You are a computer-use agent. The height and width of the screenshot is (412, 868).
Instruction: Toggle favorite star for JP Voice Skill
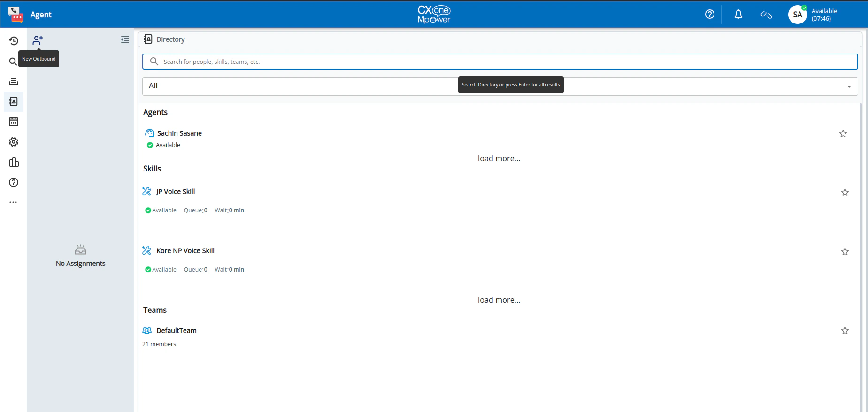845,192
